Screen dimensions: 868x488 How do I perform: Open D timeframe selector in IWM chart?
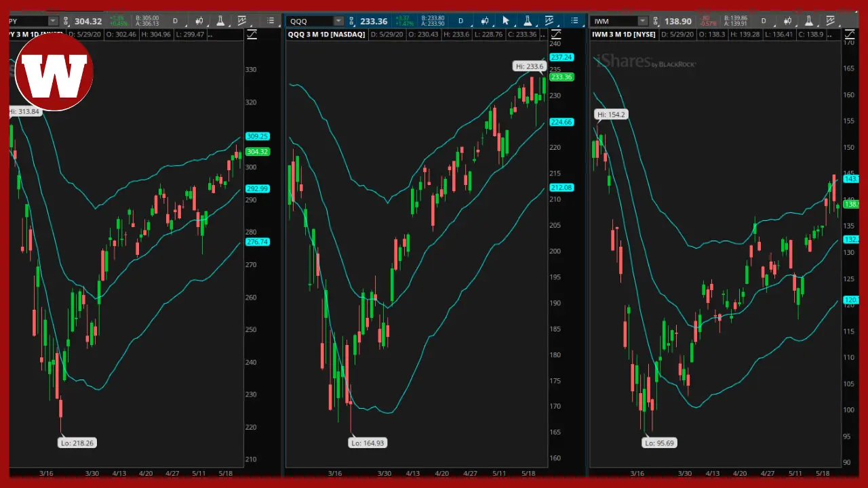[x=763, y=21]
